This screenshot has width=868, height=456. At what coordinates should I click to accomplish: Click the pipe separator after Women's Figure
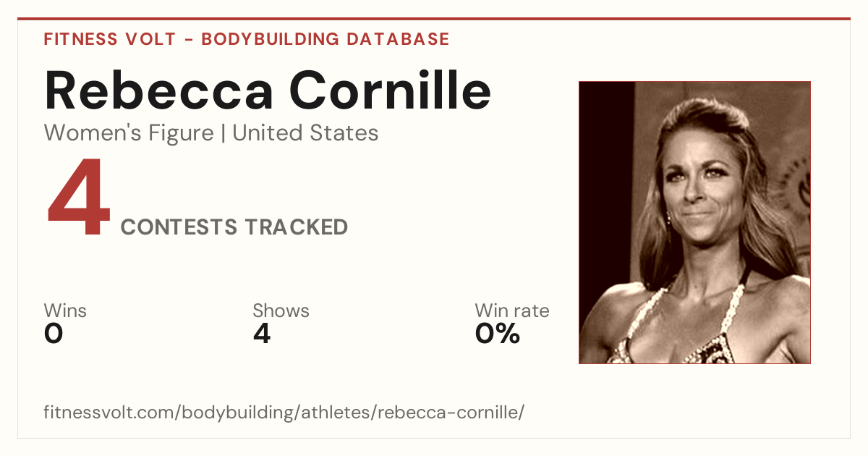point(223,133)
